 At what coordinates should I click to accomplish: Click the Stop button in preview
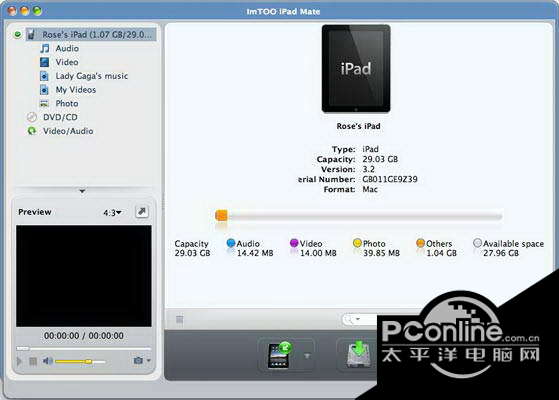click(33, 361)
